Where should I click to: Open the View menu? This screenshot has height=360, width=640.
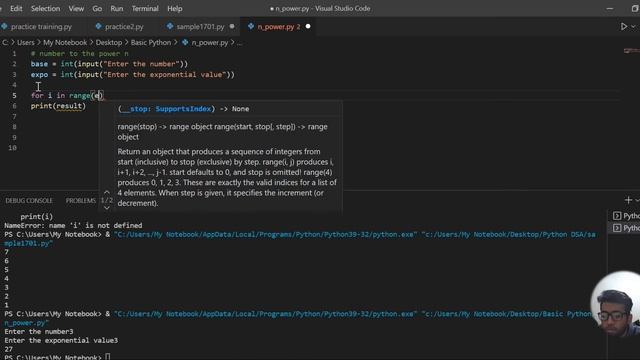(76, 9)
